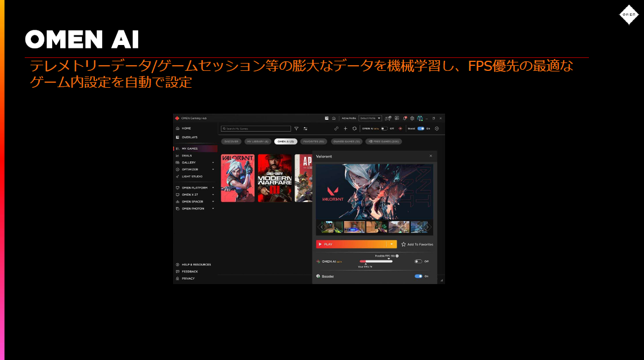Expand the OMEN Platform sidebar section
Viewport: 644px width, 360px height.
(x=213, y=188)
